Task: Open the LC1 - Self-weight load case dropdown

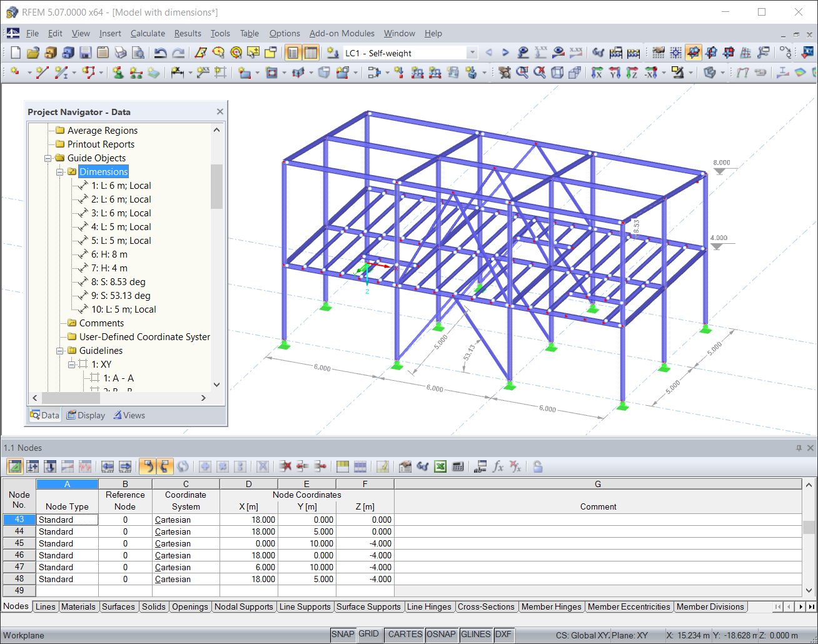Action: [x=473, y=53]
